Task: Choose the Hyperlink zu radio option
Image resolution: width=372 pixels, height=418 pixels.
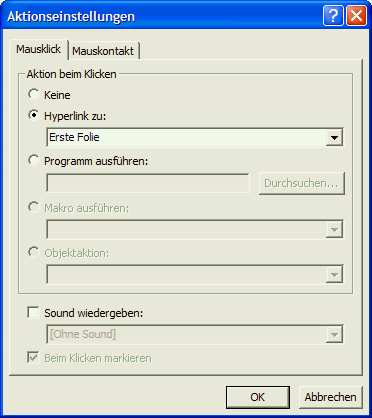Action: 33,115
